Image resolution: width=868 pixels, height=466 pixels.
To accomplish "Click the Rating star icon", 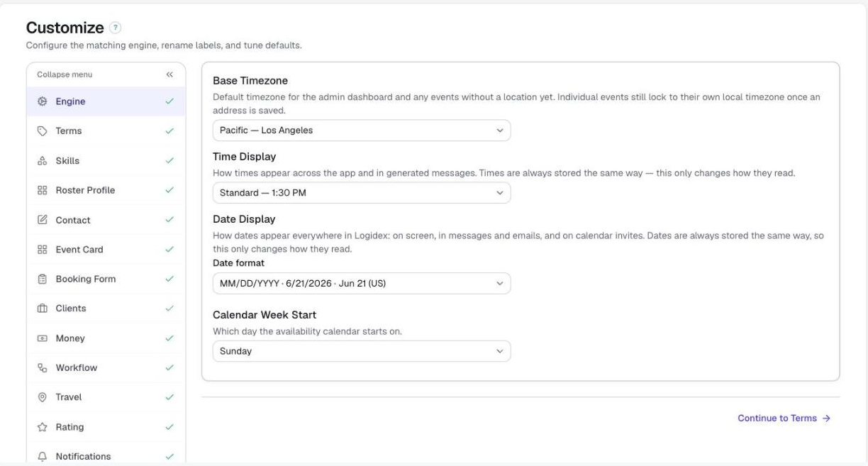I will [x=42, y=427].
